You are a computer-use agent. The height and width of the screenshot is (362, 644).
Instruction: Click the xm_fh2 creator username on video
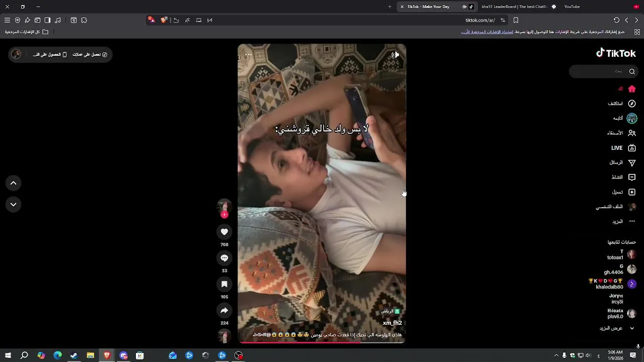pyautogui.click(x=392, y=323)
